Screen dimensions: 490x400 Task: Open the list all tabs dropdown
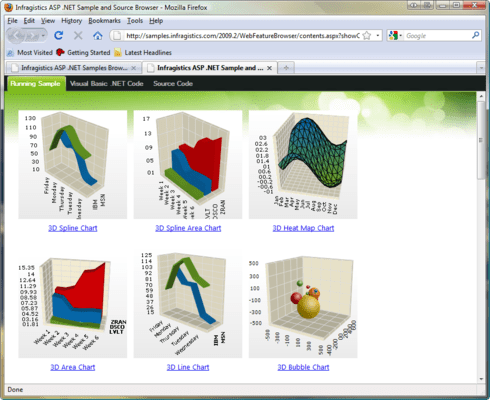tap(481, 68)
